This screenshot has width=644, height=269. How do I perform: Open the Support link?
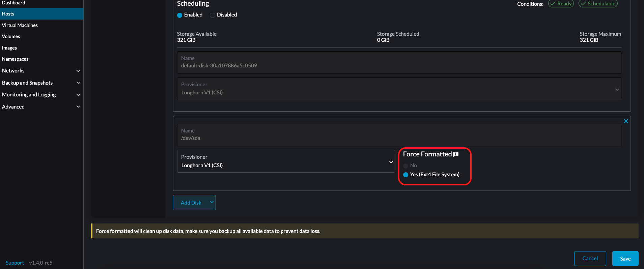[15, 263]
